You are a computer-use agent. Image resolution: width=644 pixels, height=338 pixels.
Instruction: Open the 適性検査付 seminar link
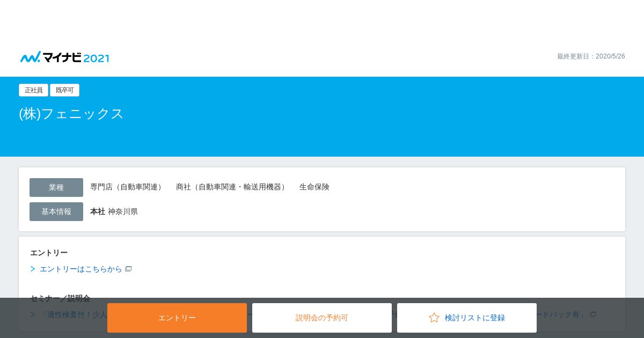(x=74, y=314)
